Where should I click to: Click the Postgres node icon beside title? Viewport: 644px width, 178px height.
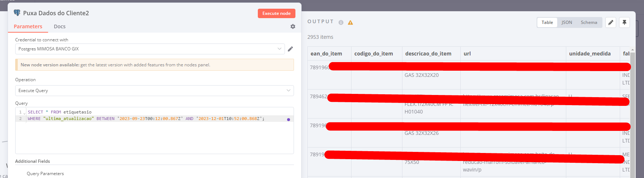click(x=17, y=13)
